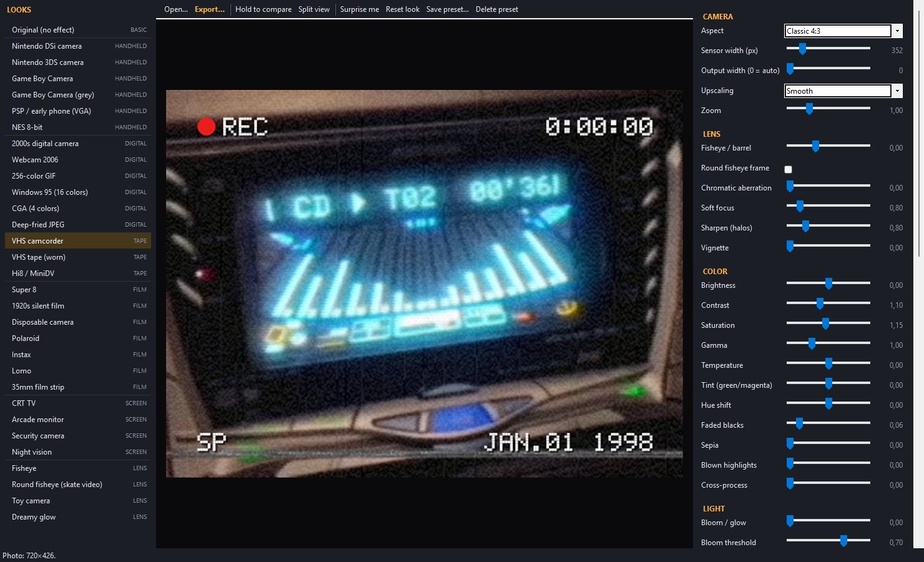The height and width of the screenshot is (562, 924).
Task: Click the Brightness slider
Action: coord(828,283)
